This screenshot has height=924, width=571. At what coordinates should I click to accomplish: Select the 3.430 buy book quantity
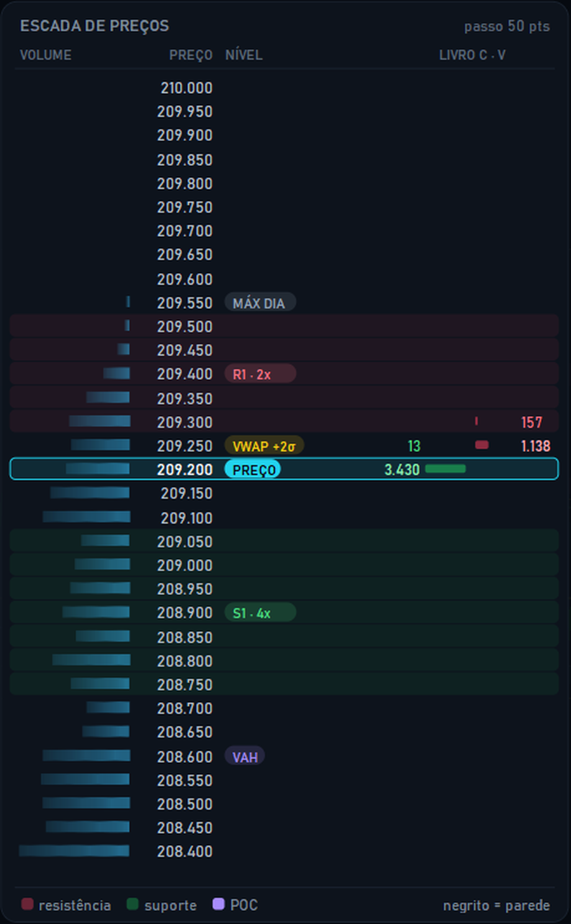tap(402, 469)
